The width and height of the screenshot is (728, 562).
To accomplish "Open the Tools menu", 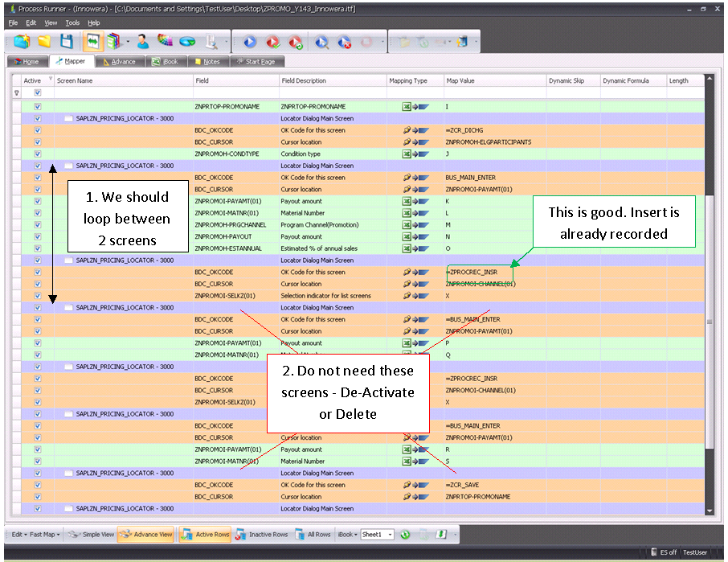I will coord(72,23).
